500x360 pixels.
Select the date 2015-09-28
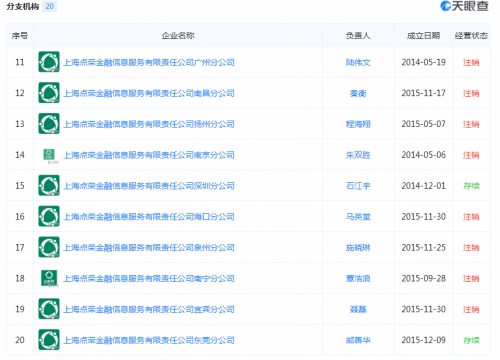tap(423, 278)
